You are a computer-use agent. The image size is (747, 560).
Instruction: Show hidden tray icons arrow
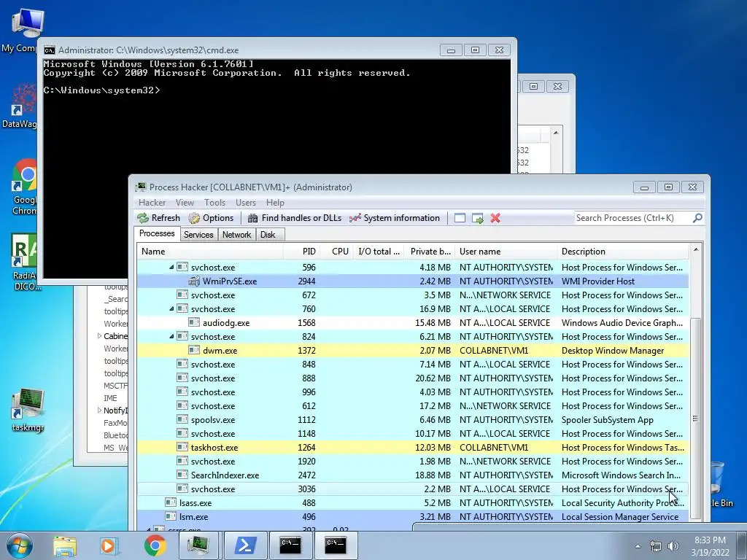click(638, 546)
